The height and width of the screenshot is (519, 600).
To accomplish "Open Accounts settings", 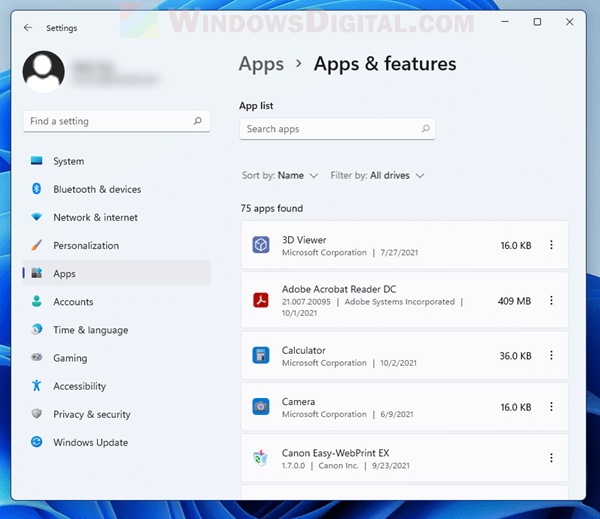I will (x=116, y=301).
